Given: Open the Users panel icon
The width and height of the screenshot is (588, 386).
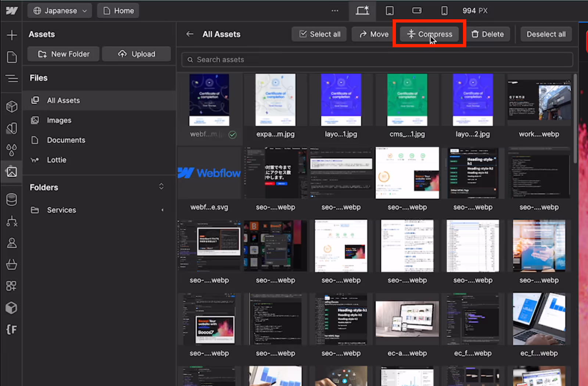Looking at the screenshot, I should [x=12, y=243].
